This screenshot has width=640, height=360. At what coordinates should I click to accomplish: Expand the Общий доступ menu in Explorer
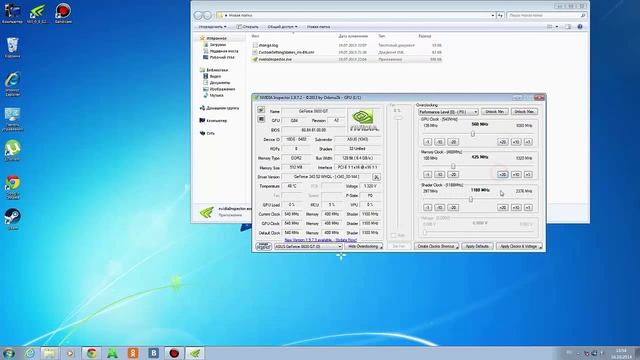point(282,27)
